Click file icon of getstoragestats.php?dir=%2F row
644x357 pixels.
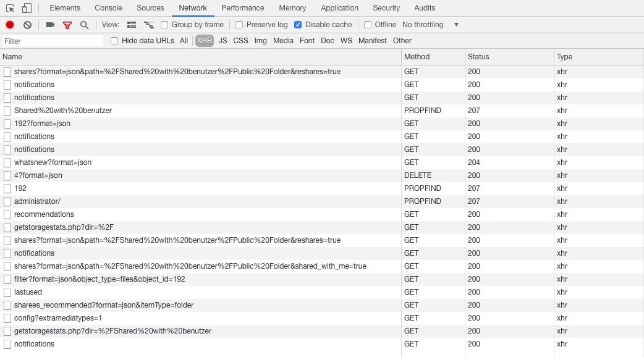(7, 227)
